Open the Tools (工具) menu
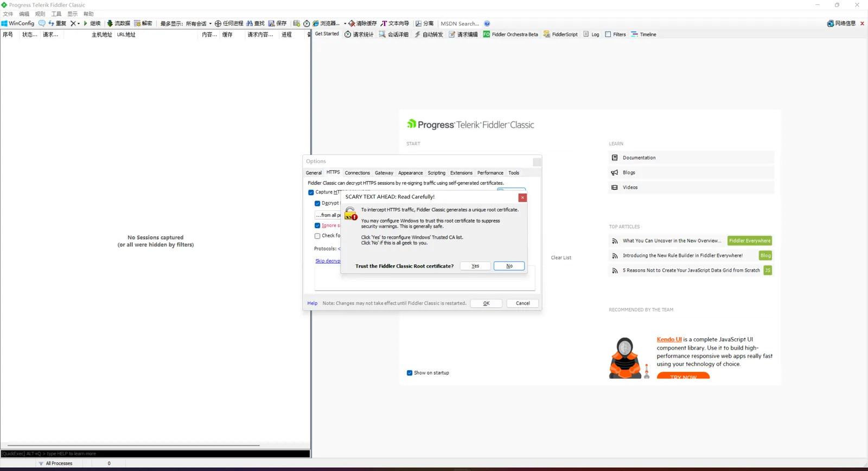This screenshot has height=471, width=868. [56, 14]
